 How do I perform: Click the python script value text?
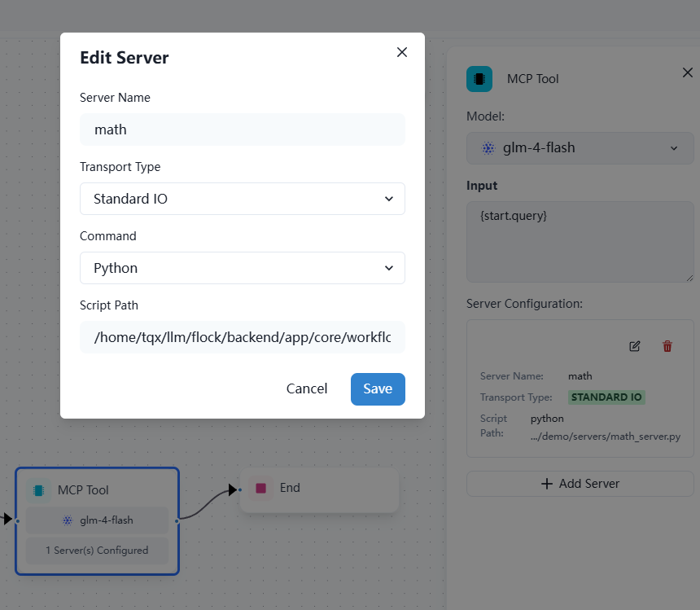point(547,419)
